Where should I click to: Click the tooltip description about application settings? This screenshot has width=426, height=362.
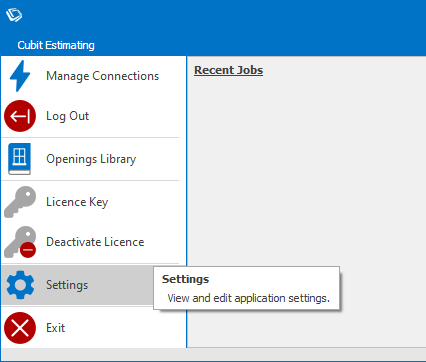point(248,298)
